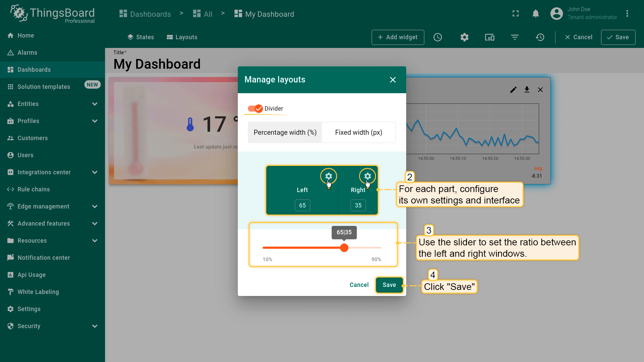Click the Add widget button
644x362 pixels.
[398, 37]
